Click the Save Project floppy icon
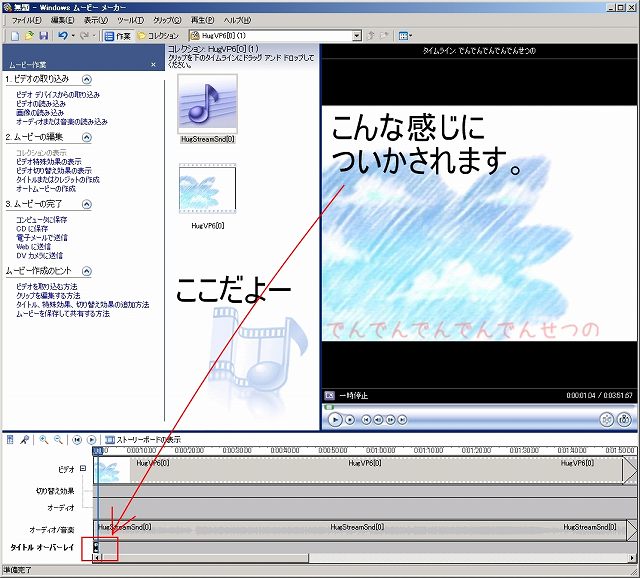This screenshot has height=578, width=640. tap(43, 36)
